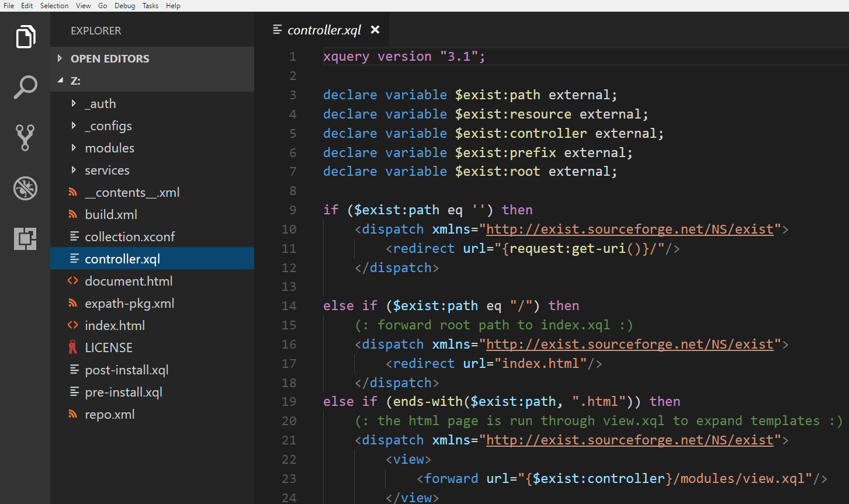Open the Search view icon

[25, 87]
